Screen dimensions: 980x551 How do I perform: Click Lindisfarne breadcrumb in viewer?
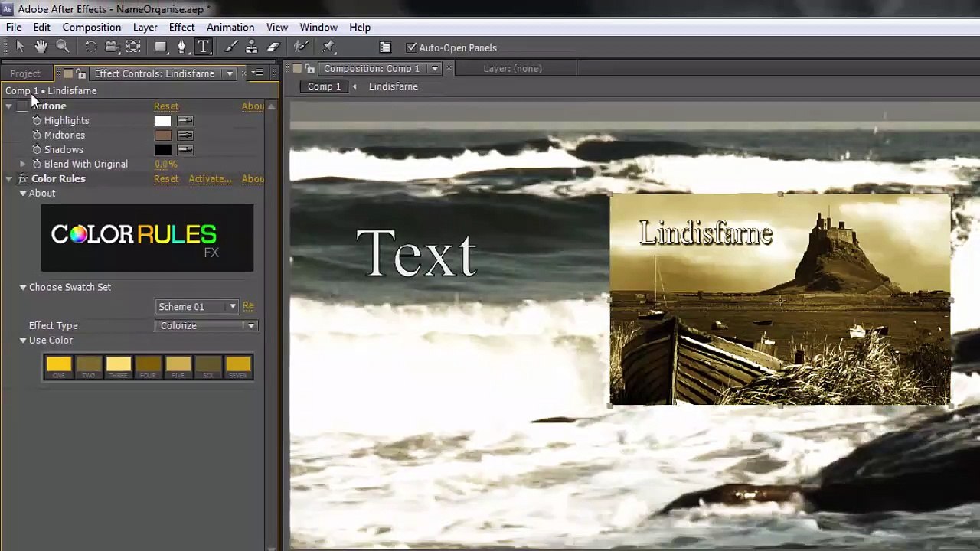[393, 86]
